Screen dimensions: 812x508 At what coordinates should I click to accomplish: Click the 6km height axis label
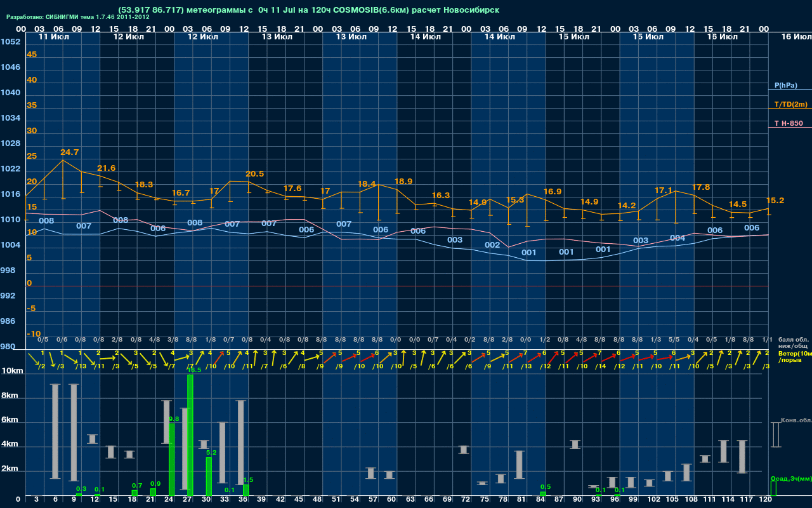[x=9, y=420]
